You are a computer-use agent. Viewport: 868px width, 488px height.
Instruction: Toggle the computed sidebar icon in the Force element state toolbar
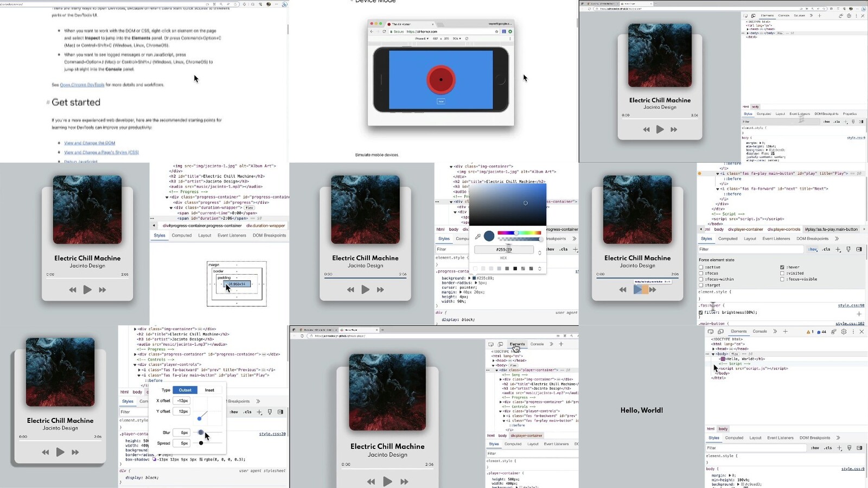pos(859,249)
